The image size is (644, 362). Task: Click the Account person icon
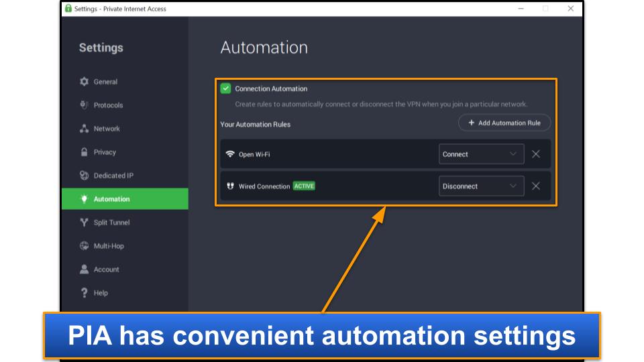(85, 269)
